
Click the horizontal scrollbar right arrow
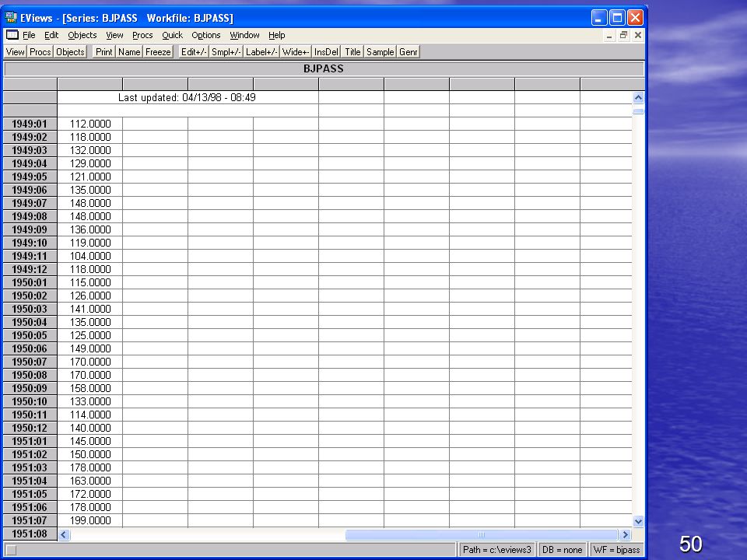pyautogui.click(x=626, y=535)
